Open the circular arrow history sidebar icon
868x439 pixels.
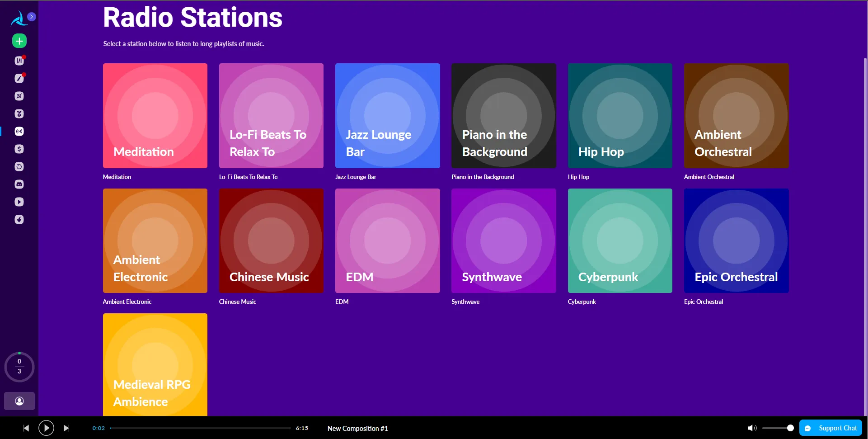[19, 166]
